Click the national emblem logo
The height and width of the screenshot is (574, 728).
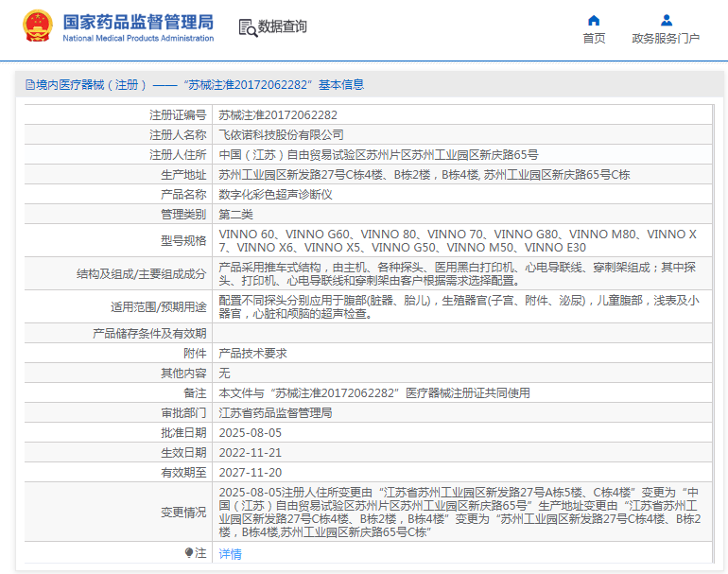pos(37,26)
